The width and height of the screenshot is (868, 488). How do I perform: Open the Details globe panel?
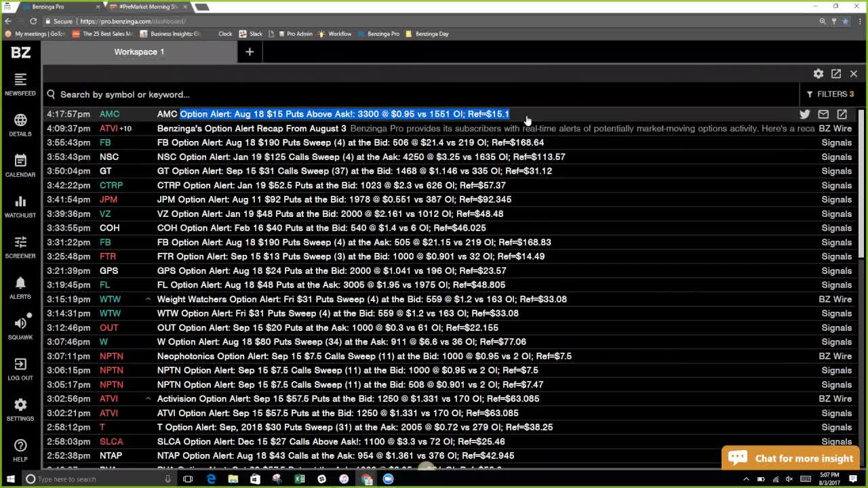[20, 125]
